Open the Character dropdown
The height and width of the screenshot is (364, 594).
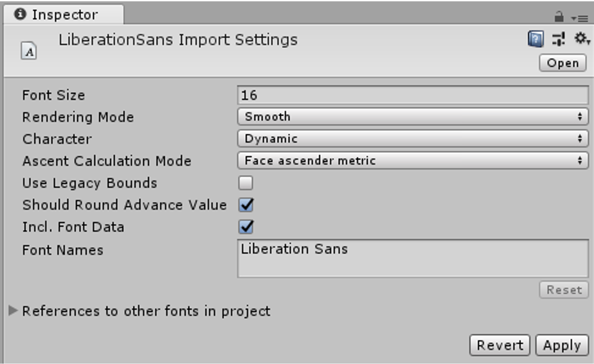point(413,139)
